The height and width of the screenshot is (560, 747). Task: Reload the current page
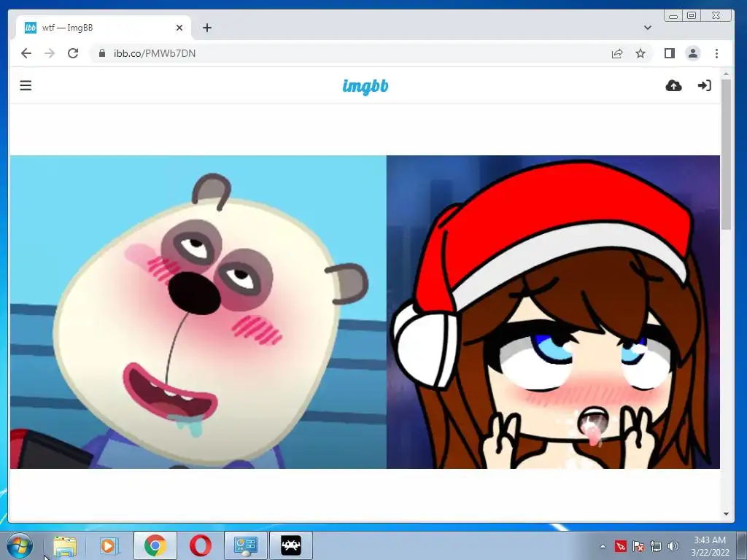tap(73, 53)
